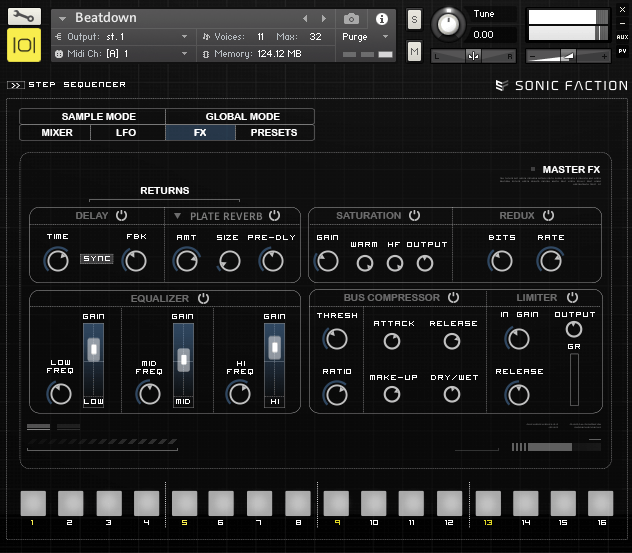The image size is (632, 553).
Task: Open instrument edit mode with wrench icon
Action: [x=24, y=17]
